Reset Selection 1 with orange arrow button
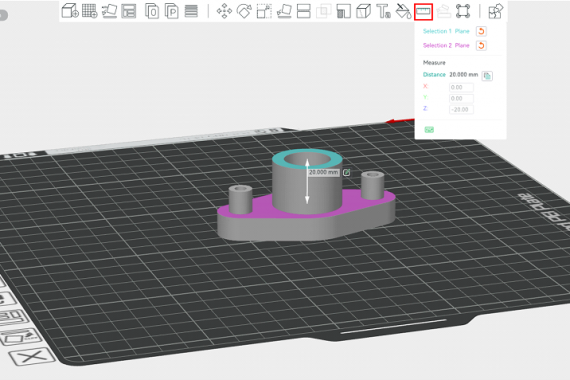 [481, 31]
